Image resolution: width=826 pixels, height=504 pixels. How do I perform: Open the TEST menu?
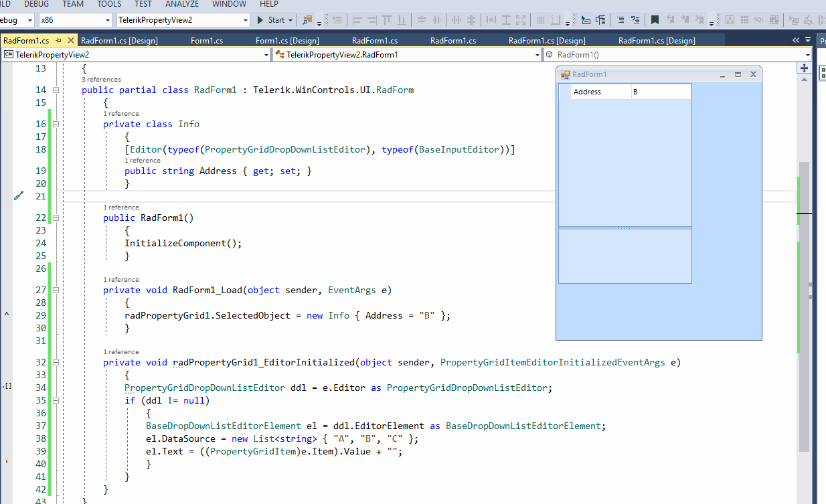pyautogui.click(x=143, y=4)
